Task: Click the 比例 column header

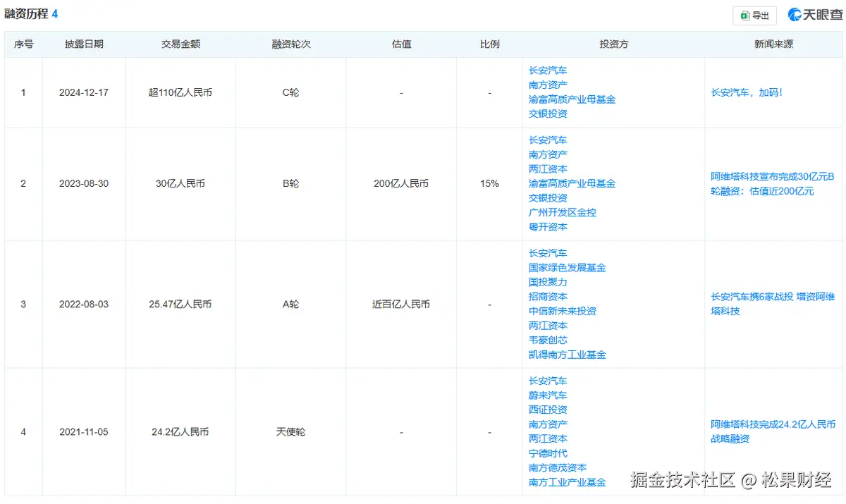Action: [x=489, y=44]
